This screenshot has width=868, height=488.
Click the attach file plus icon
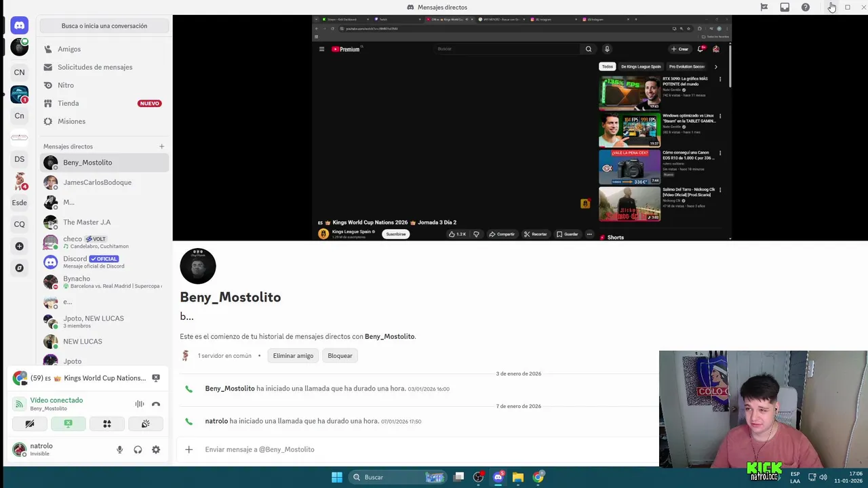[189, 449]
